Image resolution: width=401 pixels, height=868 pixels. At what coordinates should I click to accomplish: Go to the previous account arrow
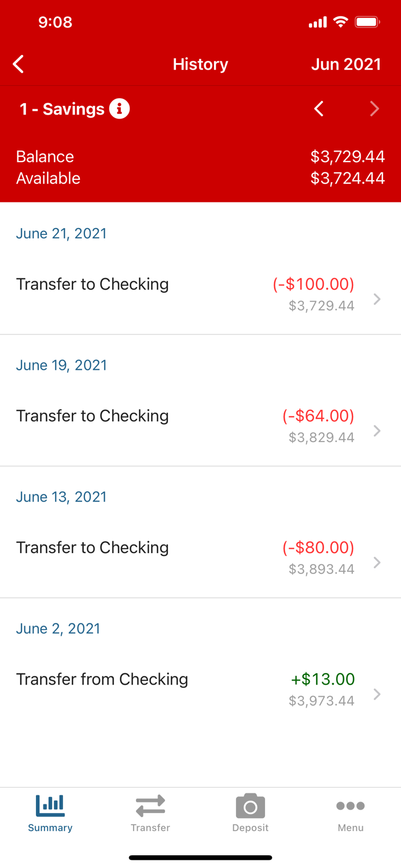[319, 109]
